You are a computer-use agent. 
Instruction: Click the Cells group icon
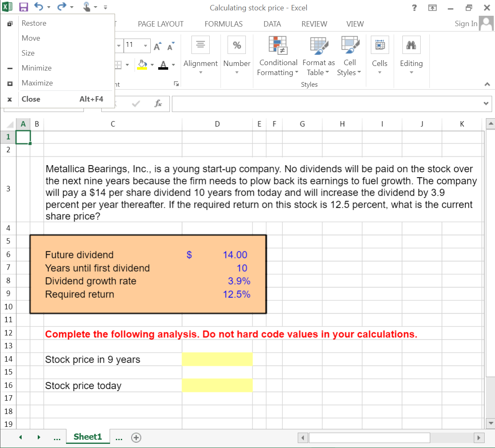(x=380, y=44)
